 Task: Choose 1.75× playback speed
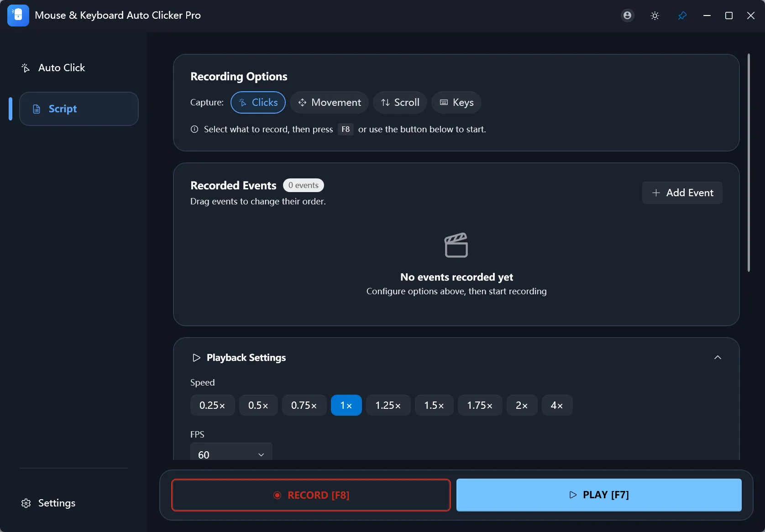[x=480, y=405]
